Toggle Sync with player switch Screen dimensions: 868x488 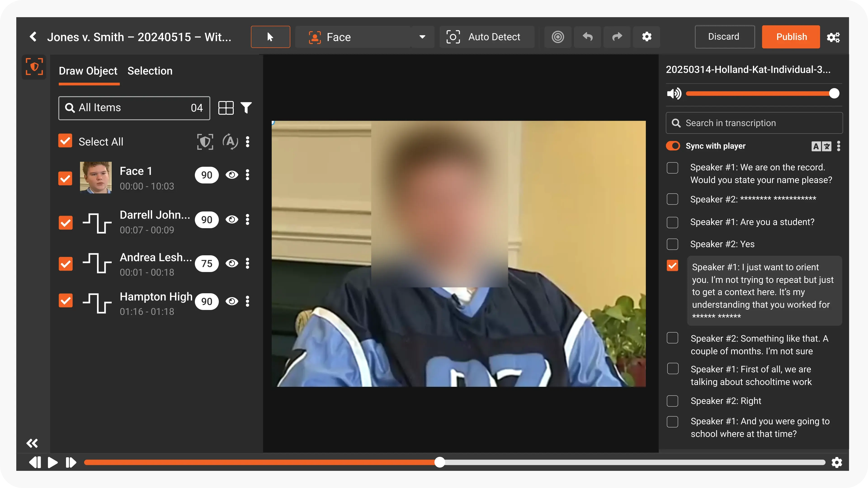coord(673,146)
